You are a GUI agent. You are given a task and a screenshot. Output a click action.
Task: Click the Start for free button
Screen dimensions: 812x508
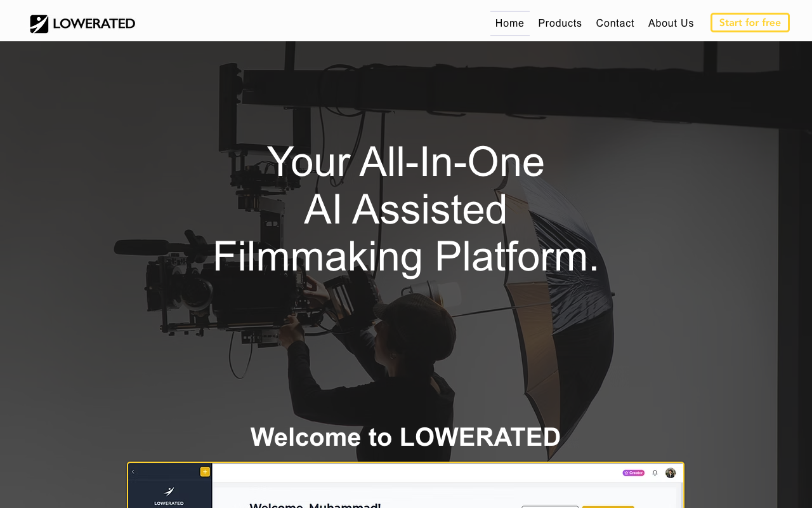coord(750,23)
